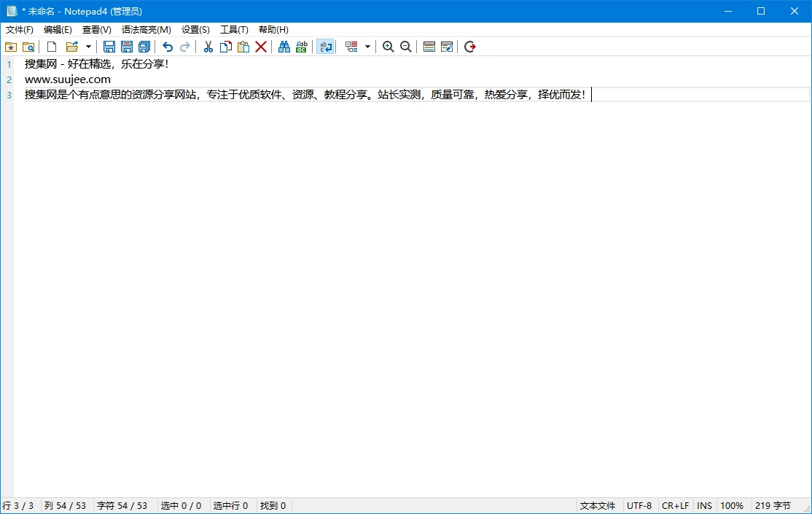This screenshot has height=514, width=812.
Task: Expand the open-file recent history dropdown arrow
Action: 88,47
